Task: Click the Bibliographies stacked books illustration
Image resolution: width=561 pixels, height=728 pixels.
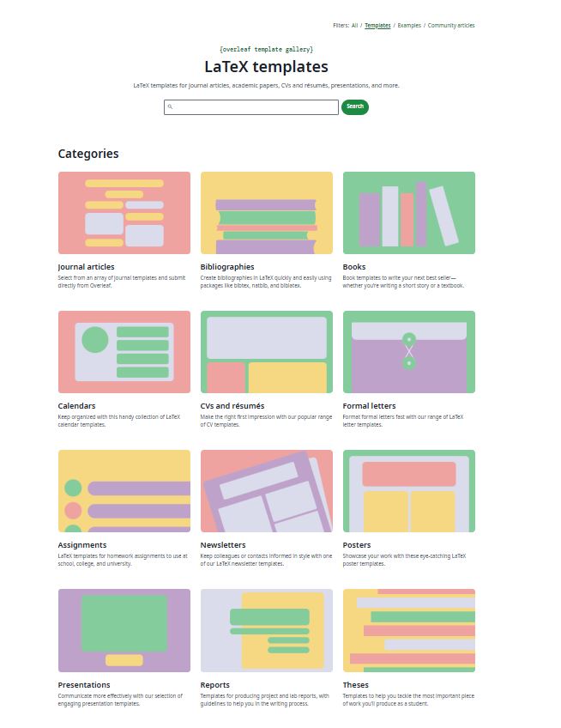Action: (267, 213)
